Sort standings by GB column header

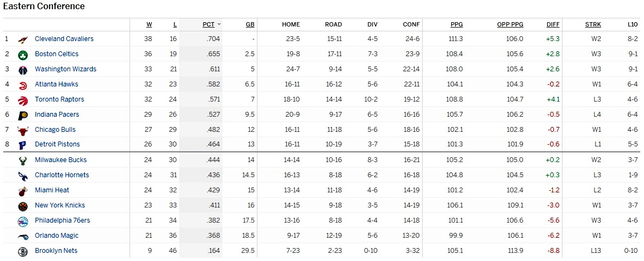(x=250, y=24)
